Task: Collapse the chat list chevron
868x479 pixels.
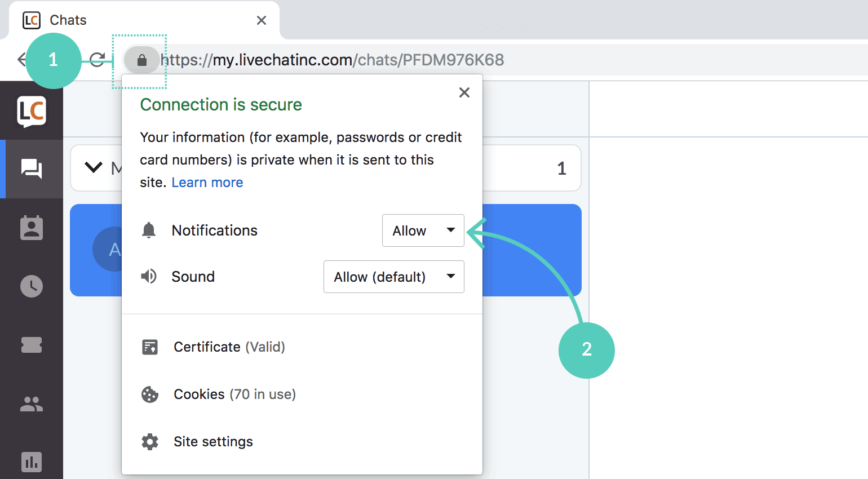Action: coord(94,167)
